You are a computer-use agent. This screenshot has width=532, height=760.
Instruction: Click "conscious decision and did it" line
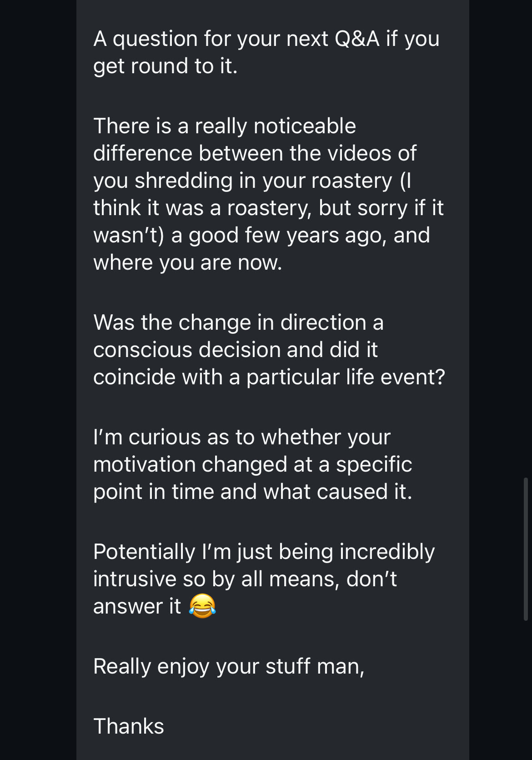click(236, 350)
